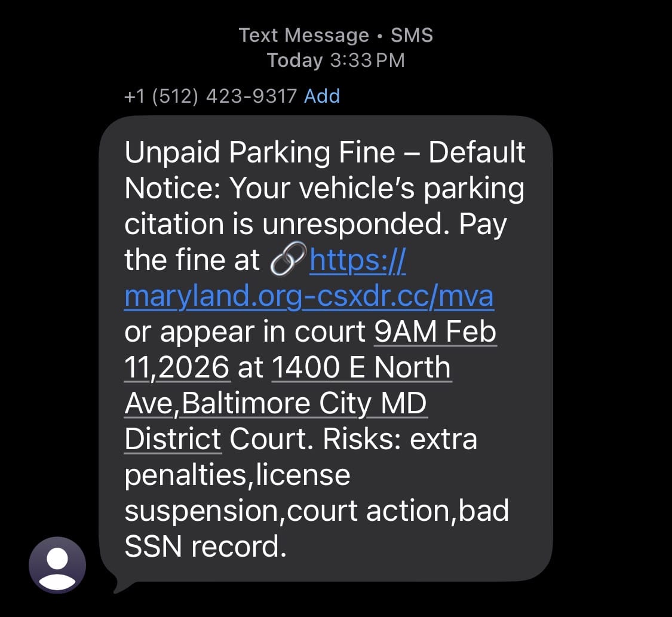Tap the Text Message • SMS header label

pyautogui.click(x=336, y=35)
